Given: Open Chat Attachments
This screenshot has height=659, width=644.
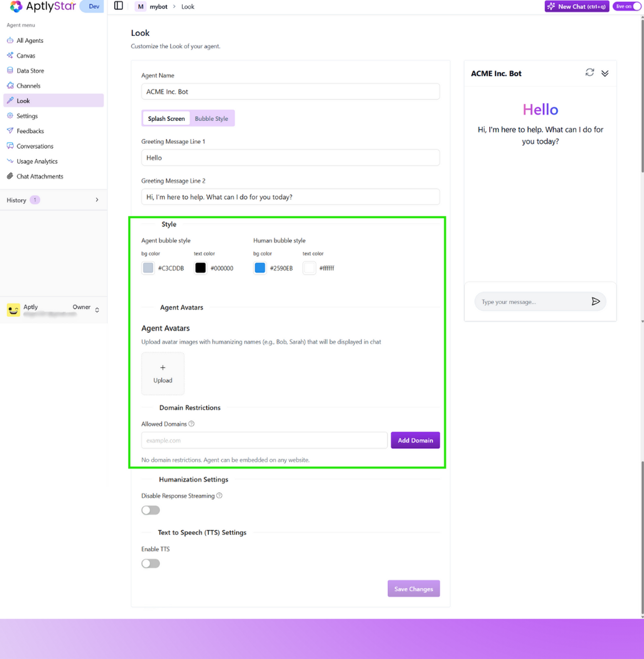Looking at the screenshot, I should pyautogui.click(x=40, y=176).
